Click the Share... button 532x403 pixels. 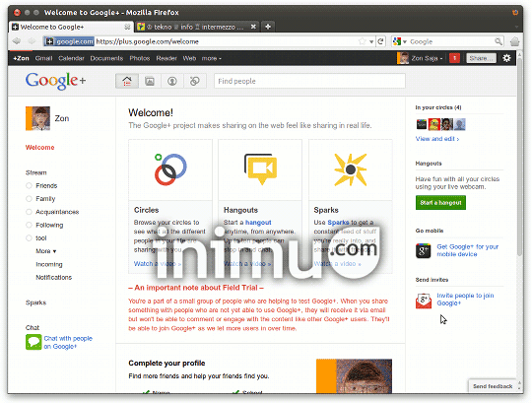point(481,58)
